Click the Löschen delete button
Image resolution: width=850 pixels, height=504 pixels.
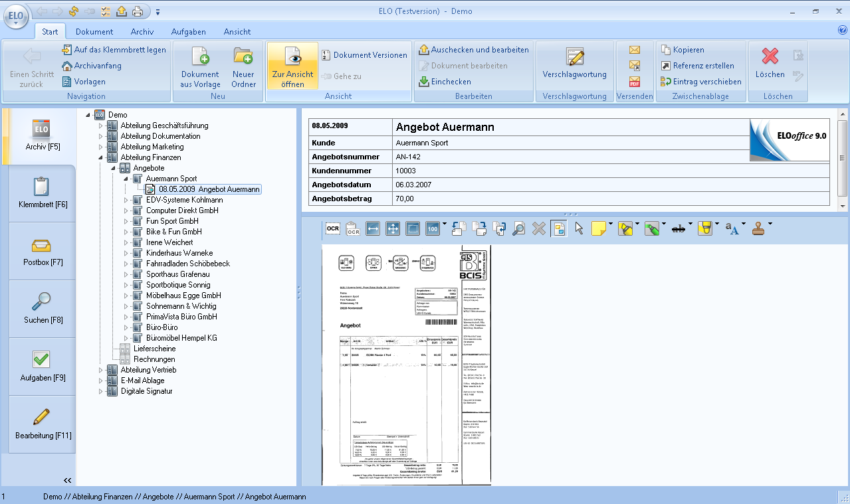pos(770,63)
